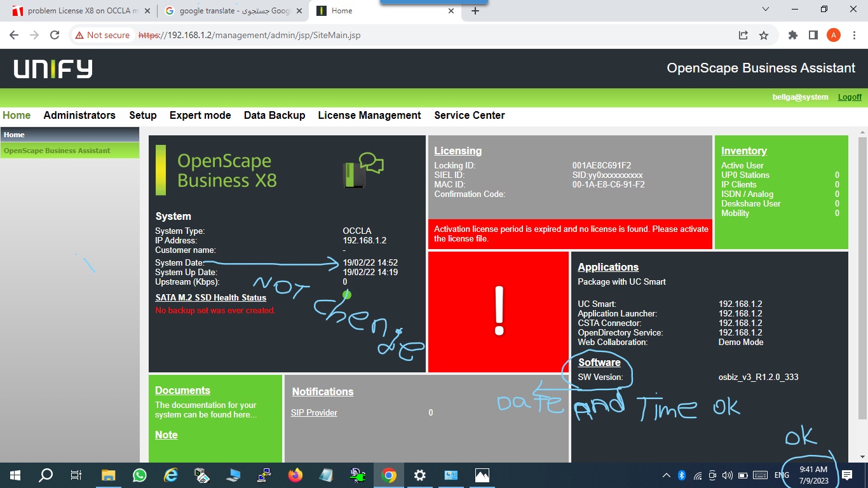Open the tab search chevron dropdown

(766, 10)
